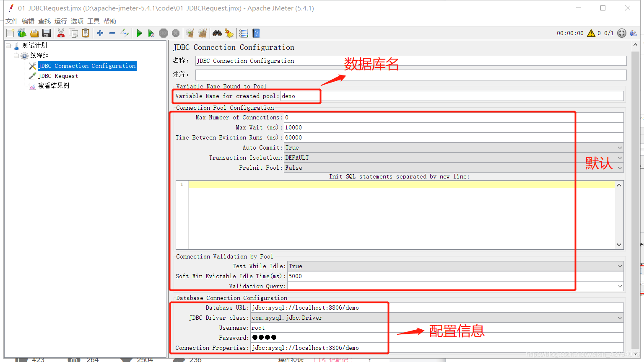Click the remote engines status icon
This screenshot has height=362, width=644.
click(622, 33)
